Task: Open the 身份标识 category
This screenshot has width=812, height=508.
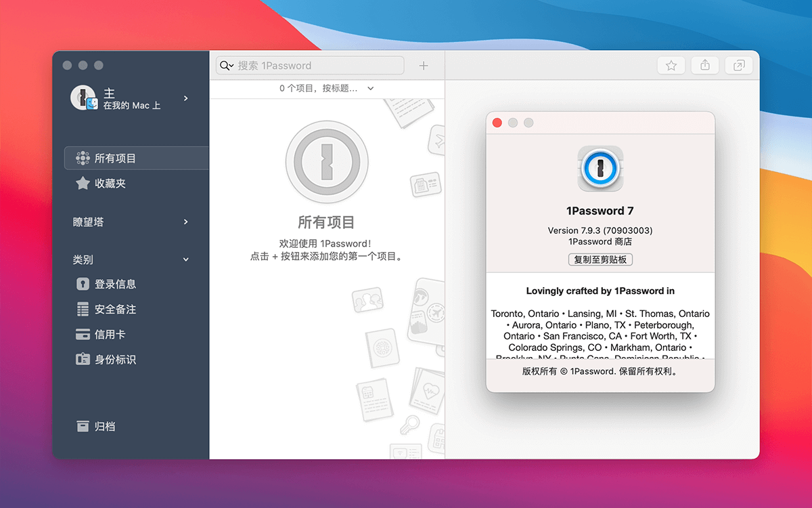Action: point(115,360)
